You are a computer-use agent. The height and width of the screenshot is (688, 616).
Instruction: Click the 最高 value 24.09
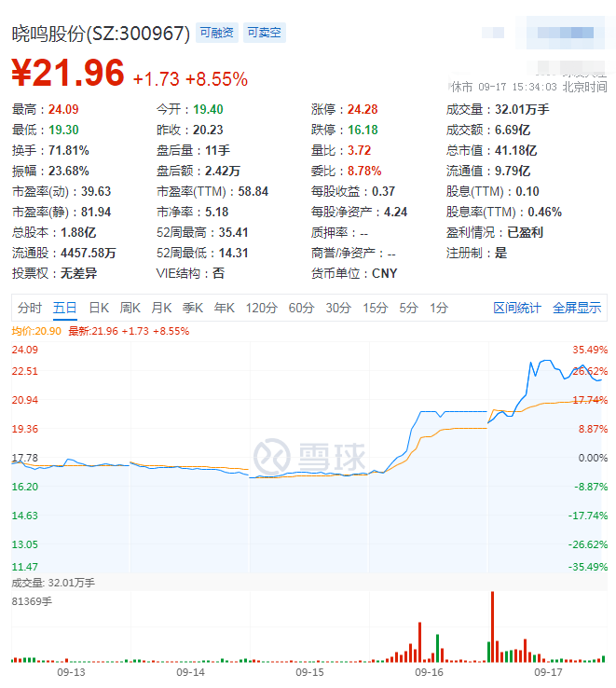click(x=63, y=109)
